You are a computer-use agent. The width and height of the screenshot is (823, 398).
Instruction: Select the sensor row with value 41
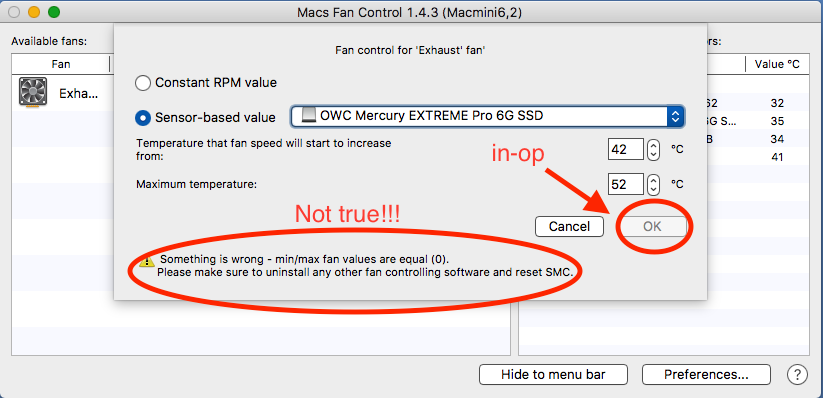click(758, 157)
